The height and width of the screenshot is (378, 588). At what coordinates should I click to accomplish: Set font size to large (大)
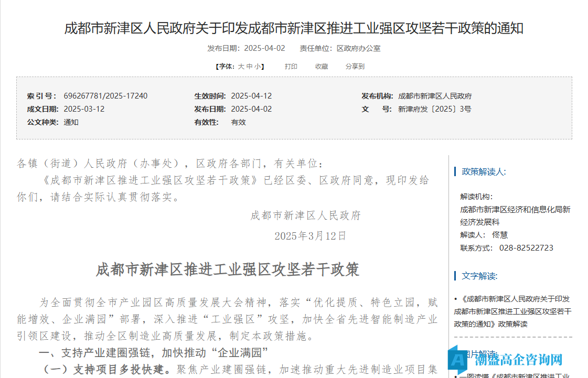[241, 67]
